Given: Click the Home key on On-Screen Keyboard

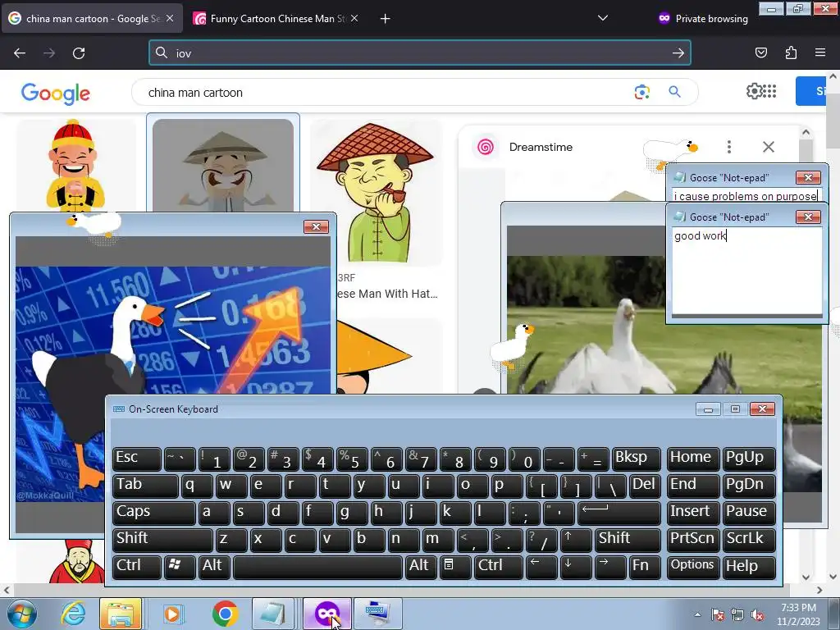Looking at the screenshot, I should [x=692, y=459].
